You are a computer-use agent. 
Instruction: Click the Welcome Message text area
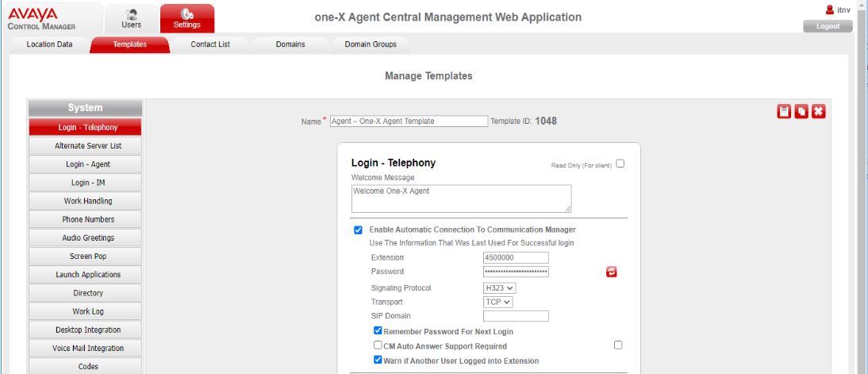coord(461,199)
